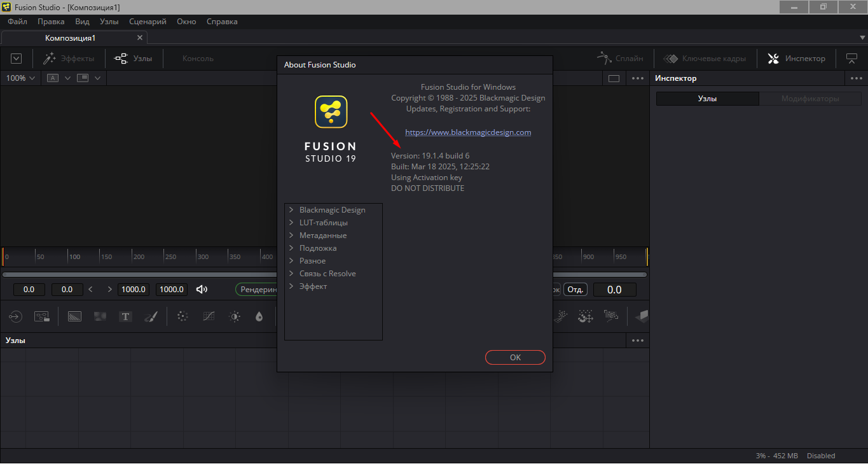Open the blackmagicdesign.com link
The height and width of the screenshot is (464, 868).
467,132
